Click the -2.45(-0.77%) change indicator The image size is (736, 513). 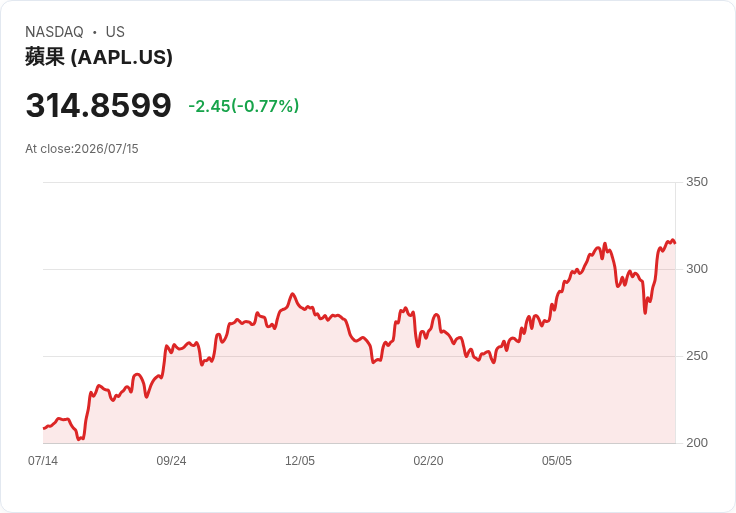click(244, 106)
